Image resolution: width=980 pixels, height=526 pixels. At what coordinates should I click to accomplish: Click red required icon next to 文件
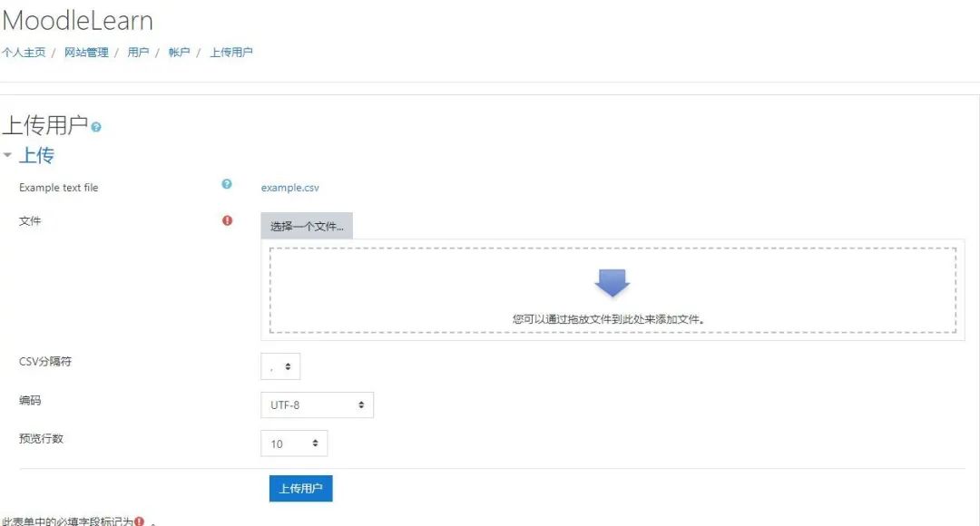[227, 219]
